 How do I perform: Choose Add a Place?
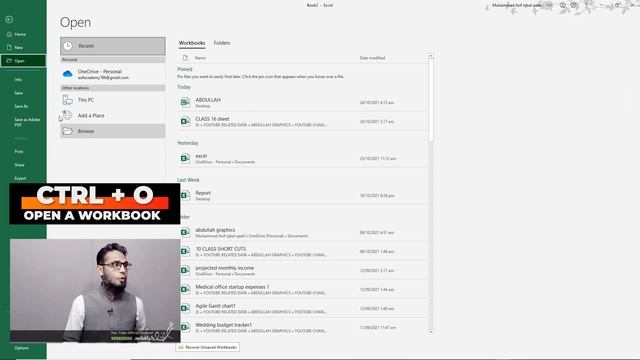click(113, 116)
